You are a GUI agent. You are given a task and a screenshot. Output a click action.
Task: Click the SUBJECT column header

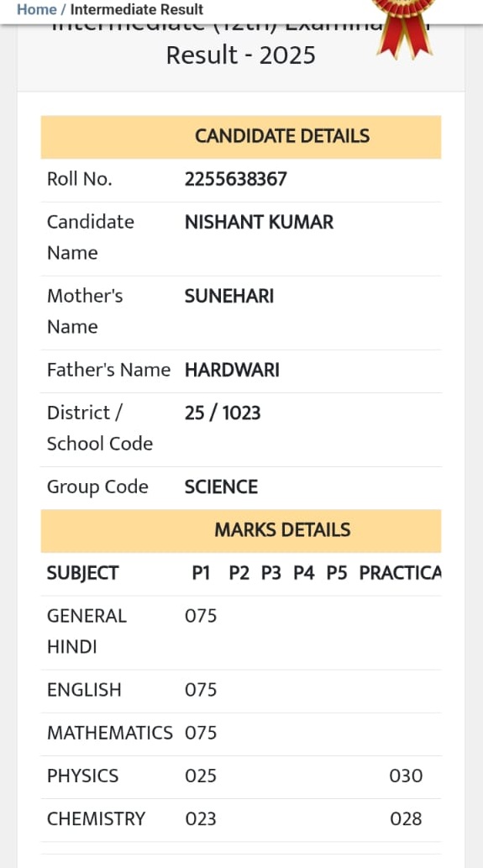click(x=82, y=573)
